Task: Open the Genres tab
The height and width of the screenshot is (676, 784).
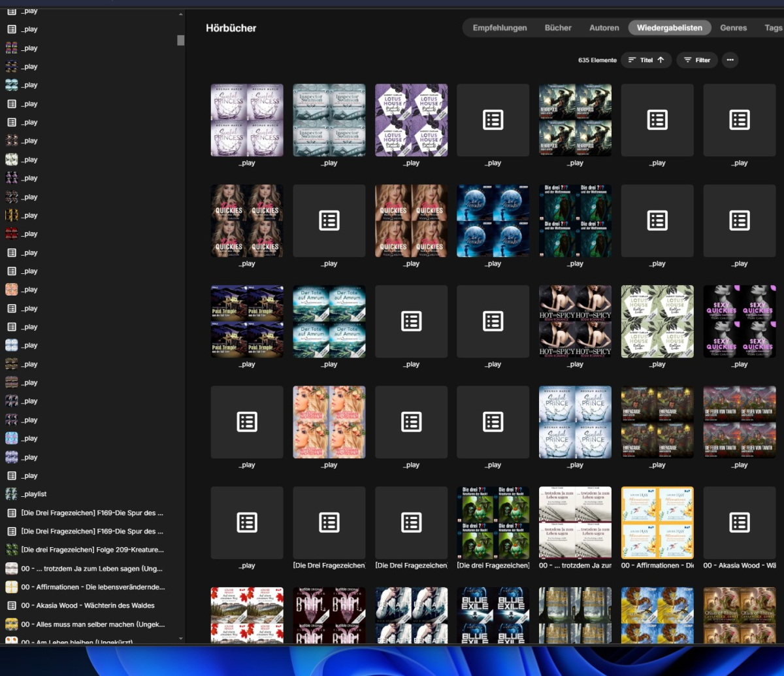Action: click(733, 28)
